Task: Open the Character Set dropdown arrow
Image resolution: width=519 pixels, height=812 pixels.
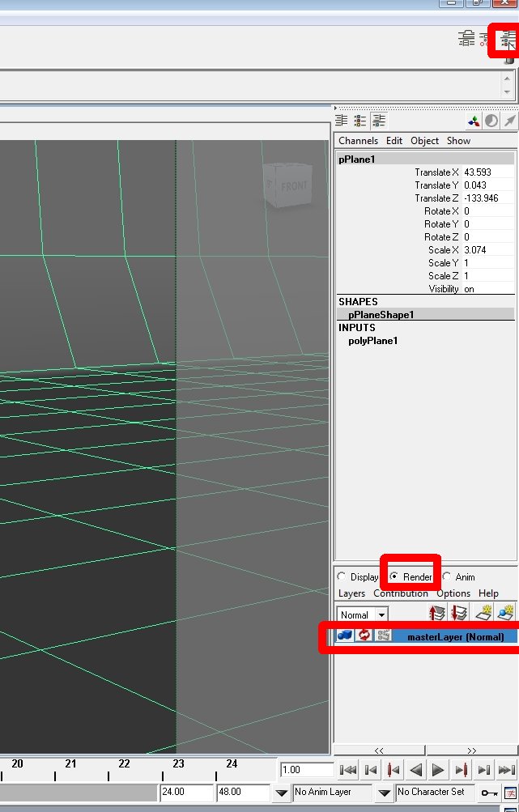Action: pos(384,793)
